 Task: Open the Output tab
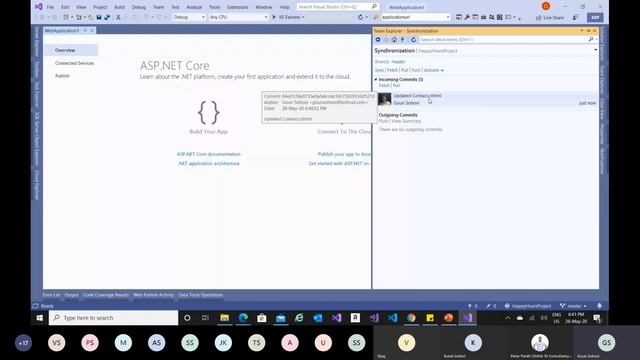pos(71,295)
